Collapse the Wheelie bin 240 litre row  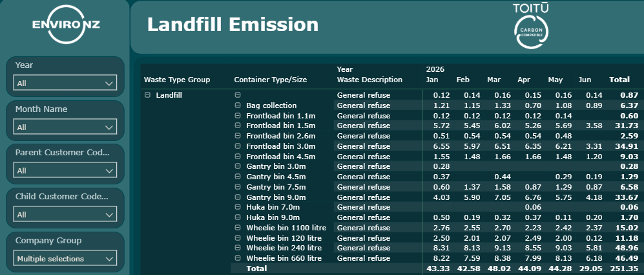(237, 248)
